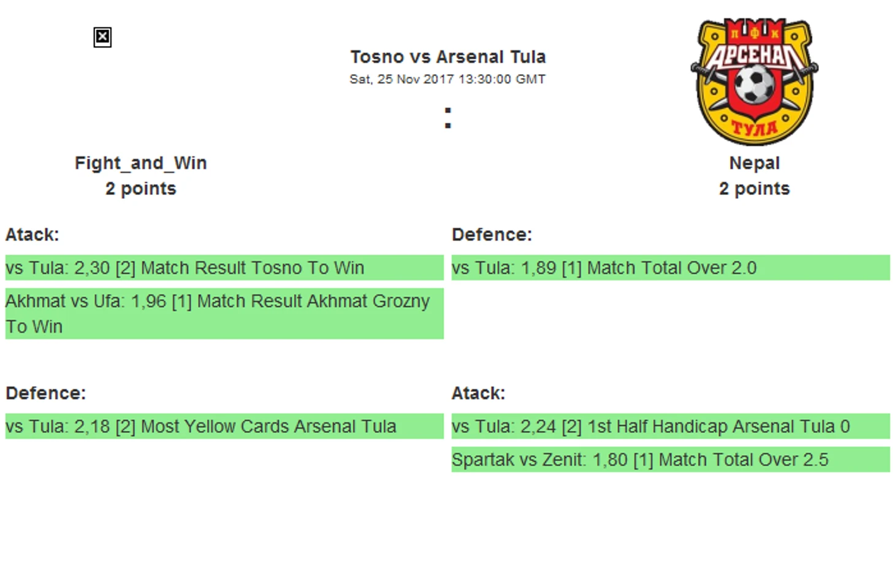Click the right Atack heading
This screenshot has height=588, width=895.
click(x=478, y=393)
